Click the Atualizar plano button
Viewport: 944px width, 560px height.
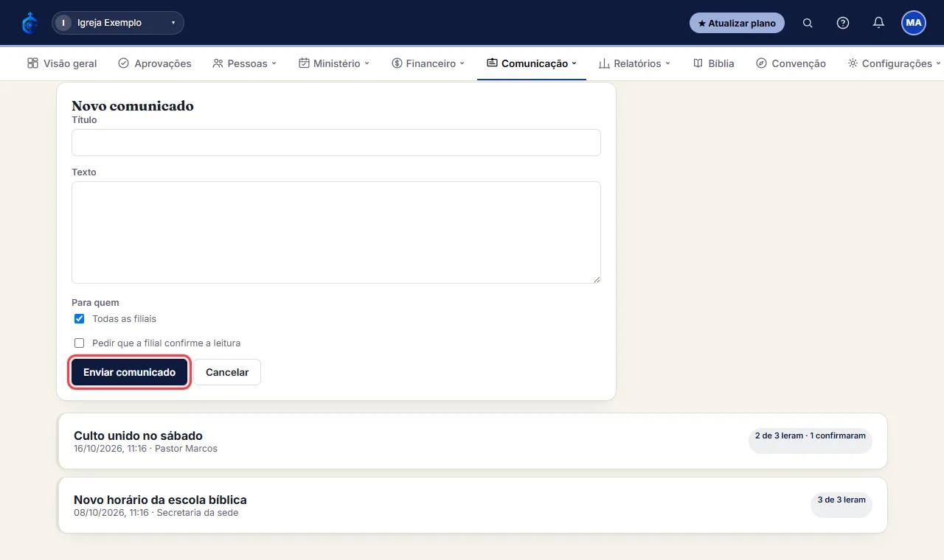point(737,23)
